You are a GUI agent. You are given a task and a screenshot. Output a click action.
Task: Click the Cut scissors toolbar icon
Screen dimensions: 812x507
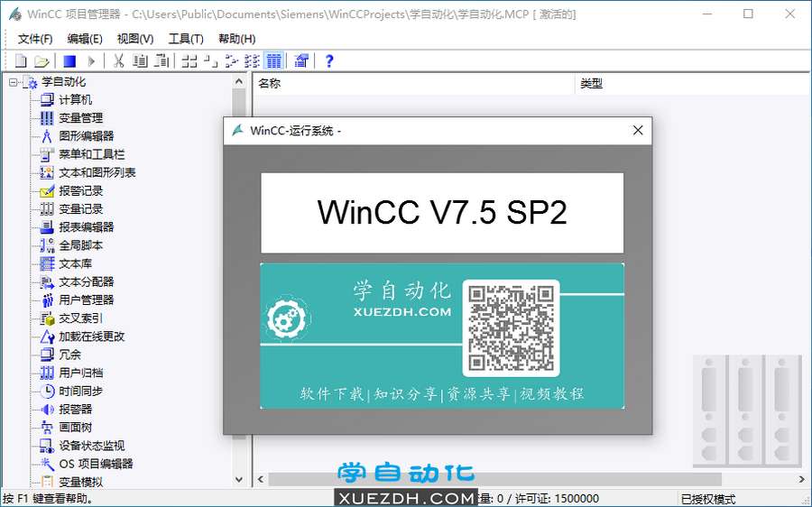tap(118, 61)
